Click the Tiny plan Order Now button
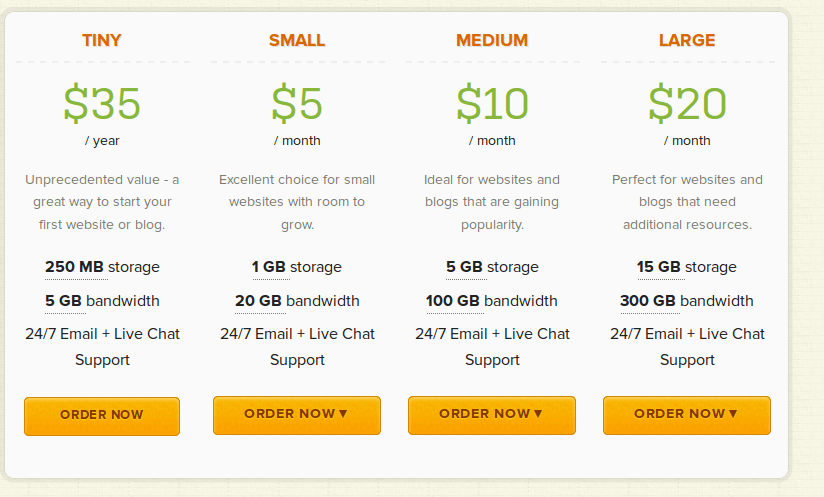Screen dimensions: 824x497 (102, 415)
